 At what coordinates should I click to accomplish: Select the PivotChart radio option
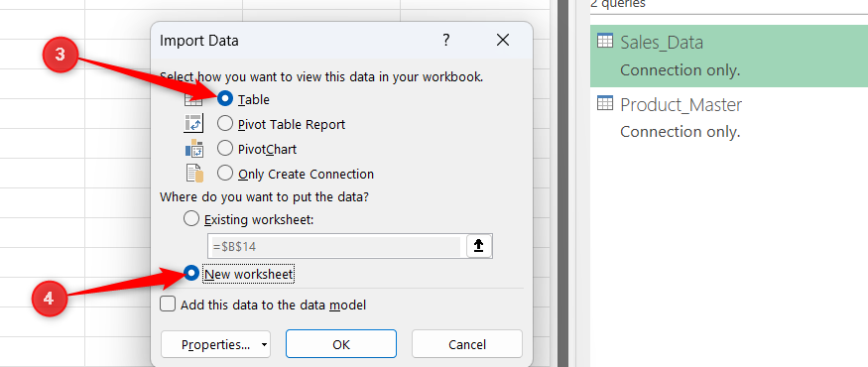tap(225, 149)
